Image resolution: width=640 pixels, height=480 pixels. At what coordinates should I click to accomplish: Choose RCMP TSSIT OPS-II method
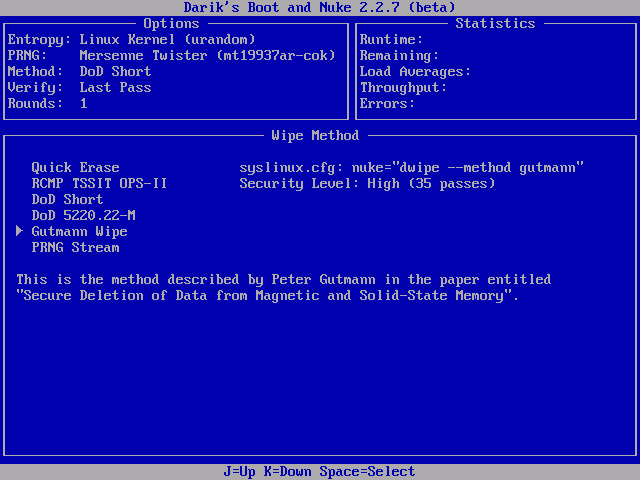coord(99,183)
